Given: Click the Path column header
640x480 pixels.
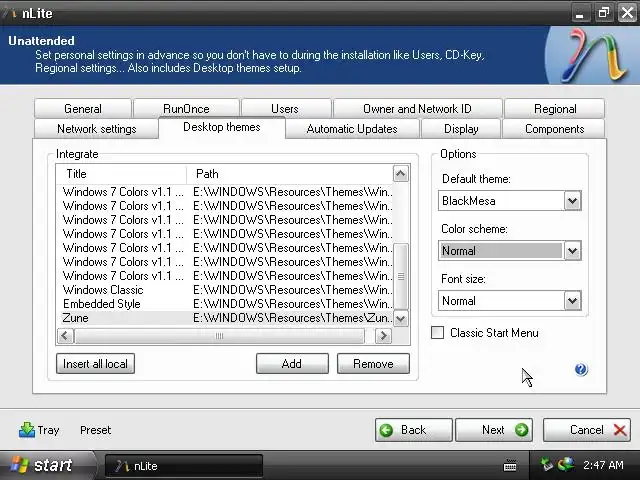Looking at the screenshot, I should click(289, 174).
